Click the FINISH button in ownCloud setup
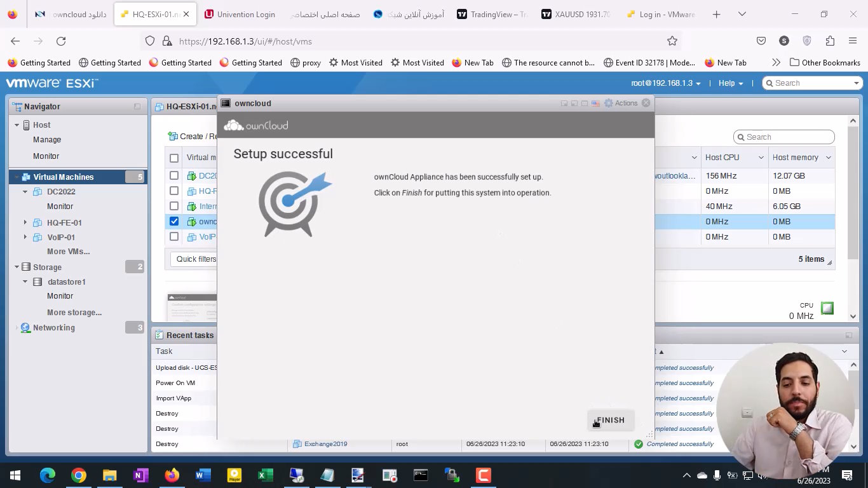This screenshot has width=868, height=488. point(611,420)
